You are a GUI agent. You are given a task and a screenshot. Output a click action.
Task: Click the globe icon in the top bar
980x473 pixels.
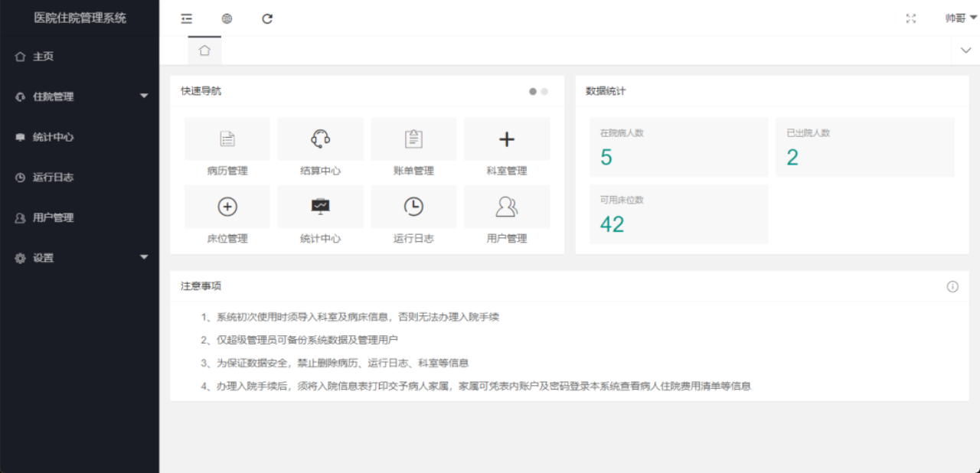point(227,18)
